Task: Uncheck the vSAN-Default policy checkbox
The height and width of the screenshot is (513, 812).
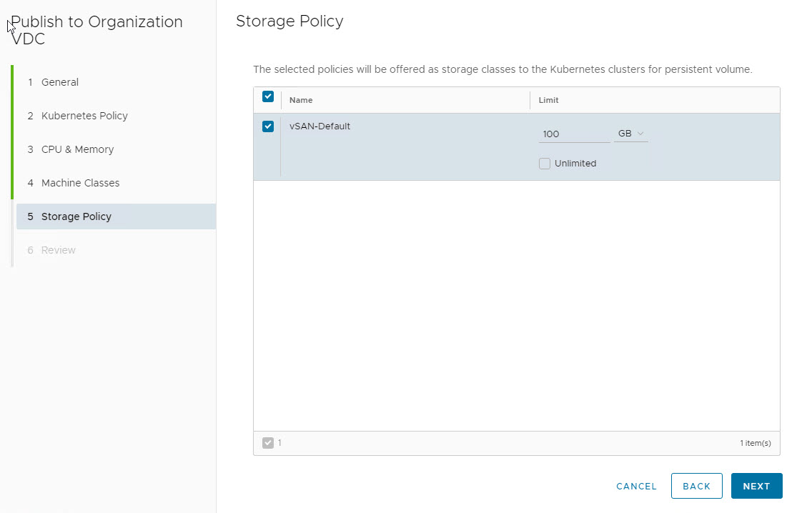Action: [268, 126]
